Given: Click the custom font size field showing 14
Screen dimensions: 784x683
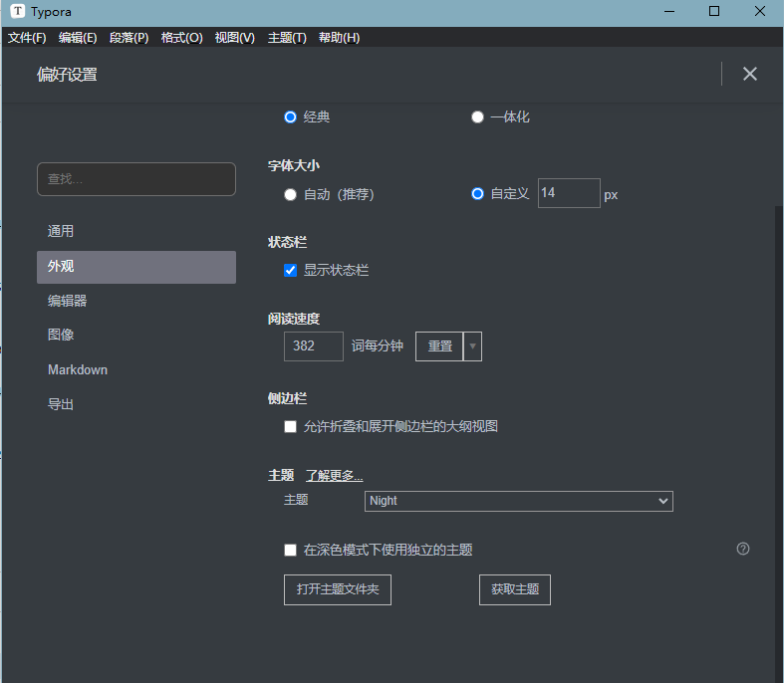Looking at the screenshot, I should [x=569, y=193].
